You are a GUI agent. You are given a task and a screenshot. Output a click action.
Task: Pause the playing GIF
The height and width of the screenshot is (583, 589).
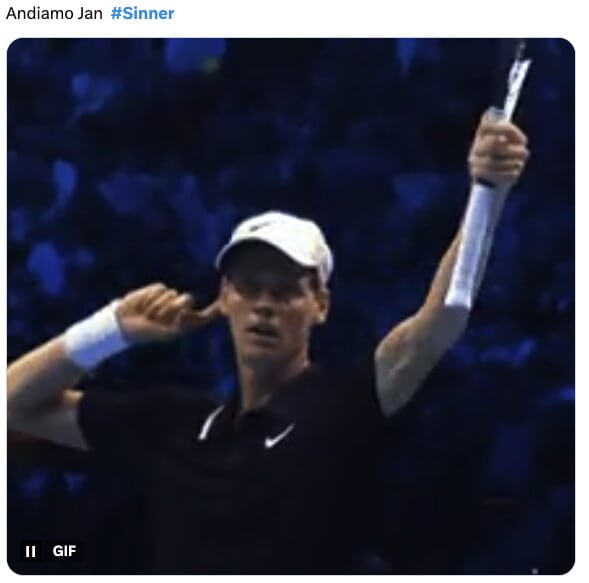point(30,551)
